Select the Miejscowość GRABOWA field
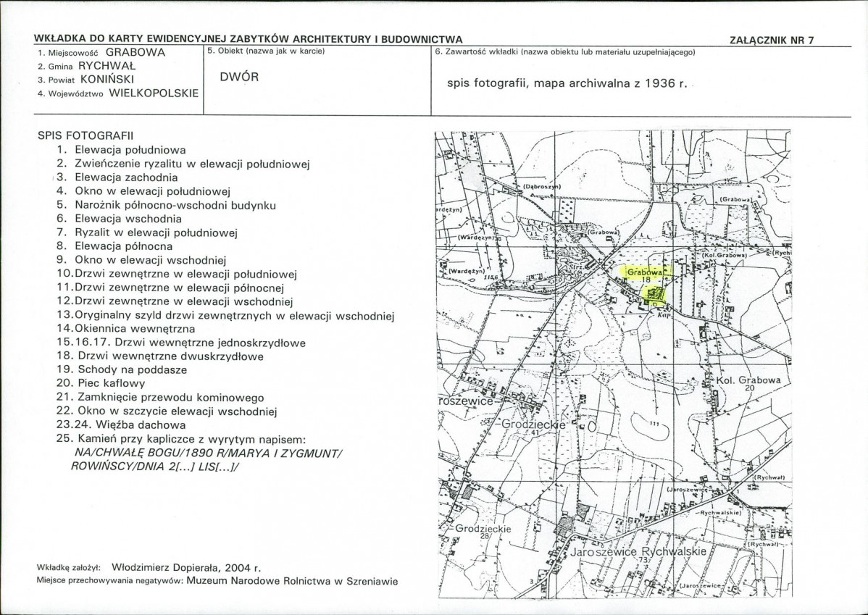Screen dimensions: 868x615 point(101,53)
